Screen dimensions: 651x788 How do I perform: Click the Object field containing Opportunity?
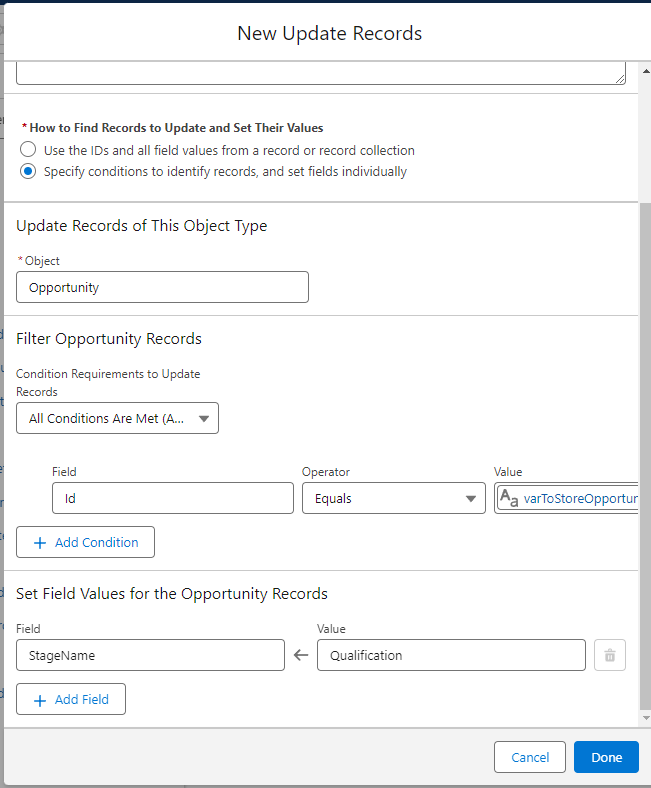(162, 287)
